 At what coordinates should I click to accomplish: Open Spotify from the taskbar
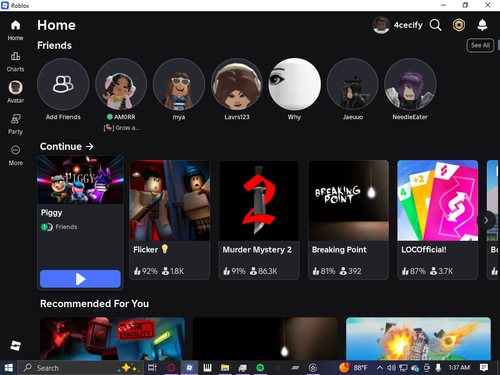[x=260, y=368]
